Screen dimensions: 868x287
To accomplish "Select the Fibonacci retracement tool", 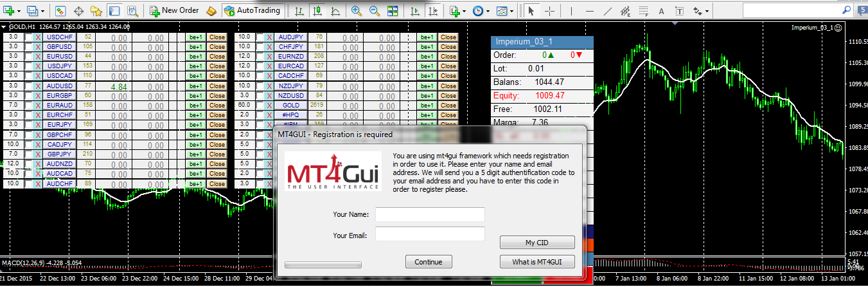I will pos(644,11).
